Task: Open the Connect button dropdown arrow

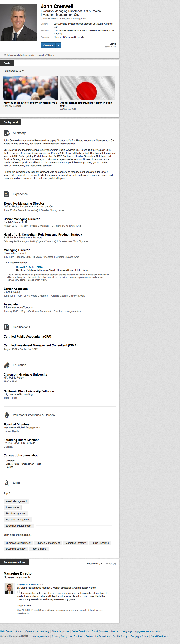Action: pos(58,45)
